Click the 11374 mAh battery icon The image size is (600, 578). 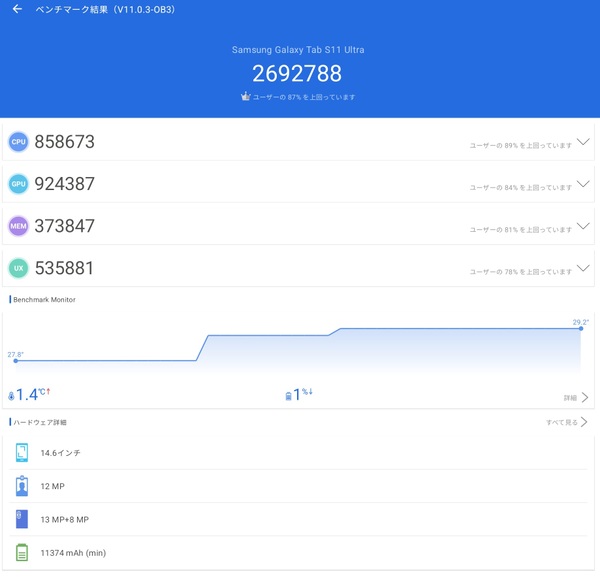(22, 553)
